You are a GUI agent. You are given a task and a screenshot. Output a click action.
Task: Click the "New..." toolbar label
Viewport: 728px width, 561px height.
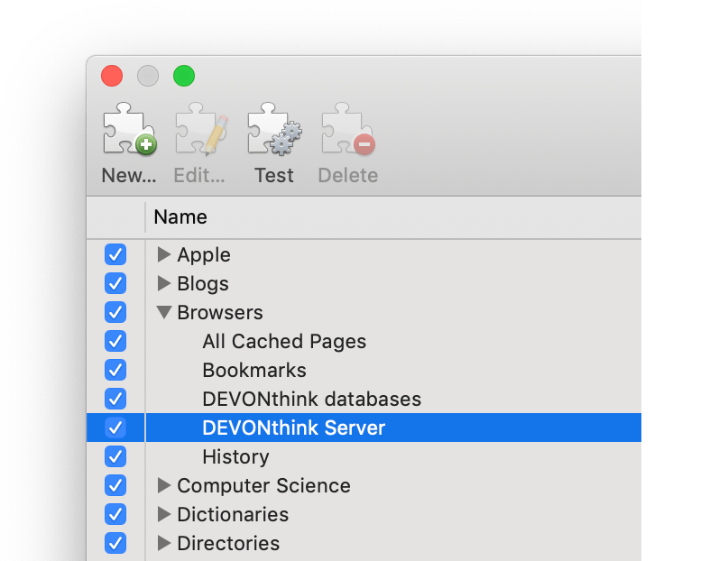[129, 175]
